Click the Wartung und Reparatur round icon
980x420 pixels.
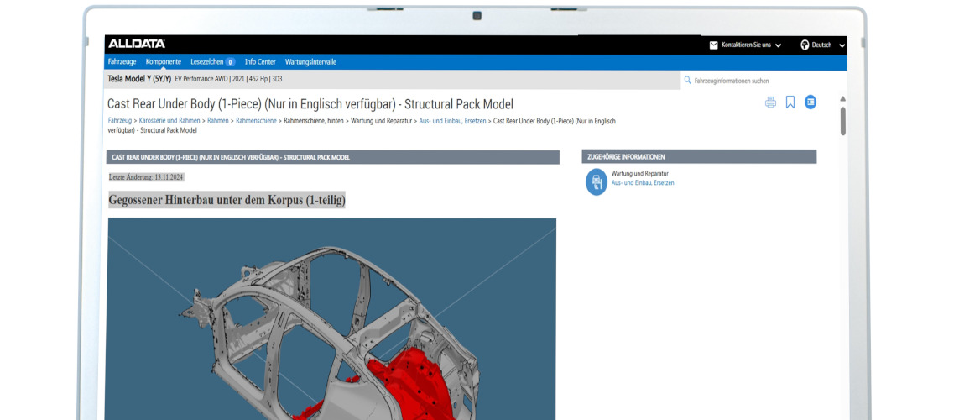(x=596, y=181)
